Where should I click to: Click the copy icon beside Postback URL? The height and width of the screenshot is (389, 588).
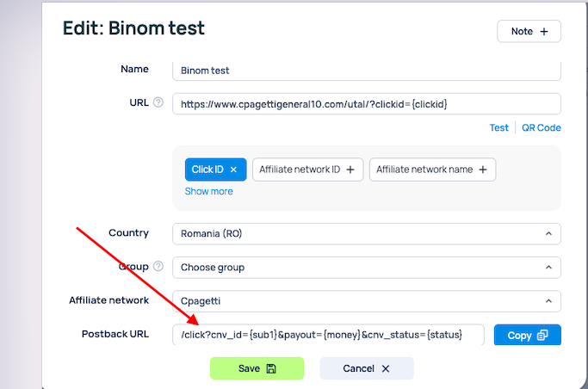pos(542,336)
